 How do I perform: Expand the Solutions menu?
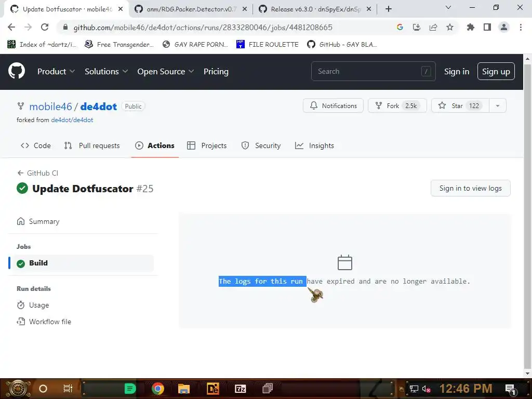point(106,71)
